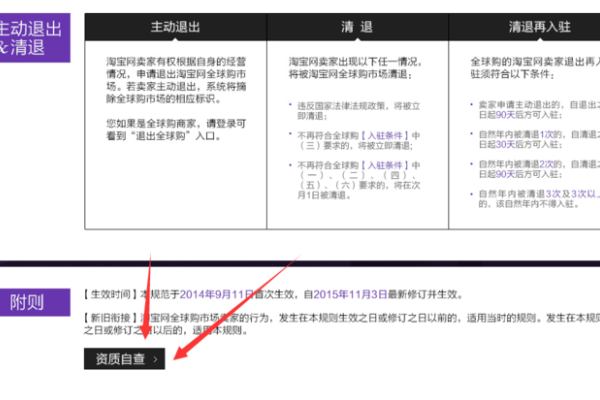Click intro text 全球购的淘宝网卖家退出再入驻
The width and height of the screenshot is (600, 400).
[535, 68]
